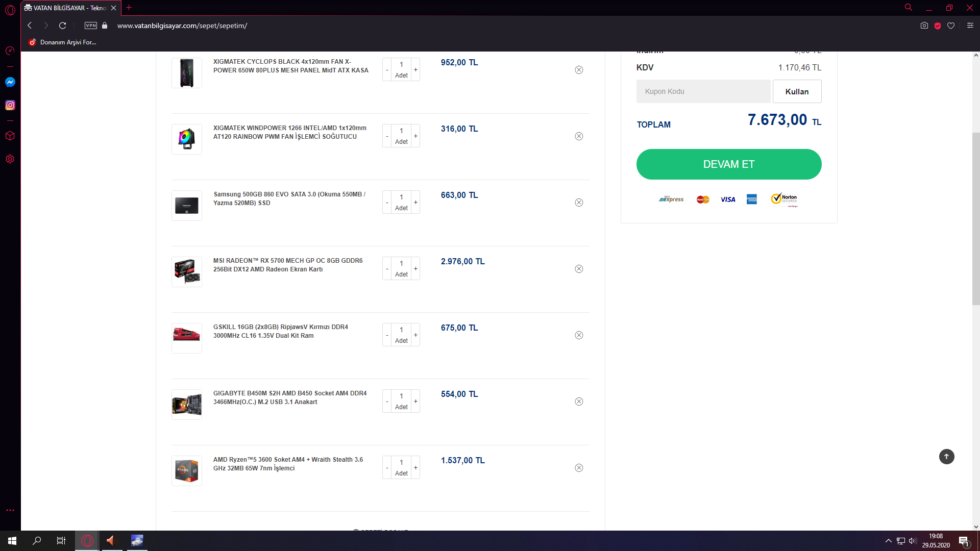
Task: Remove GSKILL RipjawsV RAM from cart
Action: pyautogui.click(x=579, y=335)
